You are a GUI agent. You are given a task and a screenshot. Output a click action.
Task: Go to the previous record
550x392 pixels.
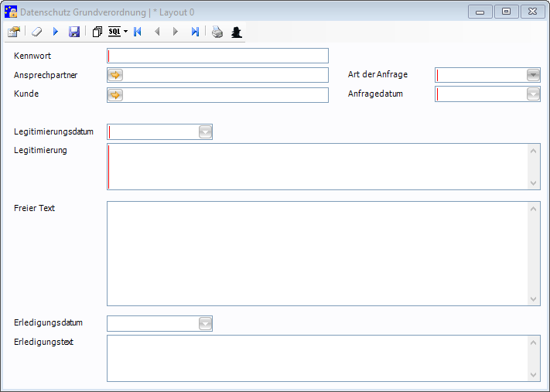click(x=157, y=32)
